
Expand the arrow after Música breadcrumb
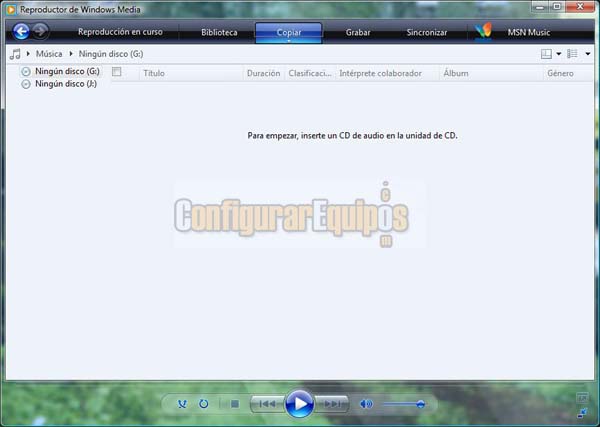point(71,54)
